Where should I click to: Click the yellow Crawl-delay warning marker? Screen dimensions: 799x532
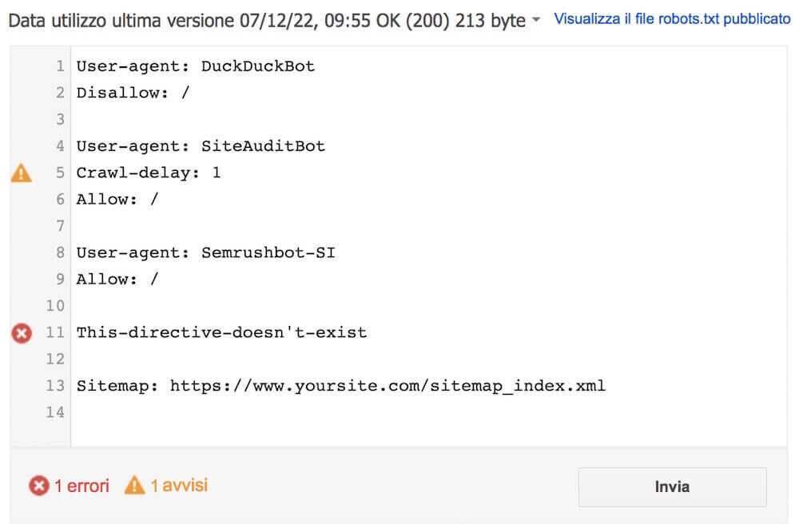[22, 173]
